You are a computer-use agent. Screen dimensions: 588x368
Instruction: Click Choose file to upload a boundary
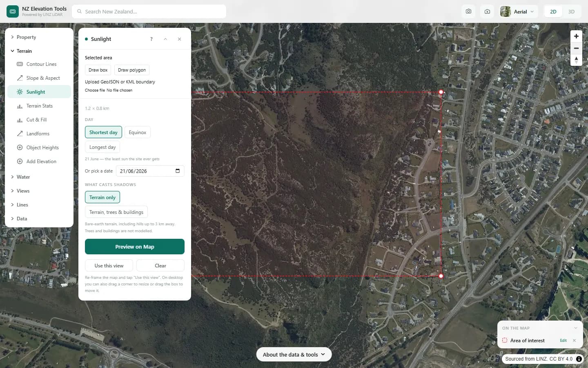(95, 90)
